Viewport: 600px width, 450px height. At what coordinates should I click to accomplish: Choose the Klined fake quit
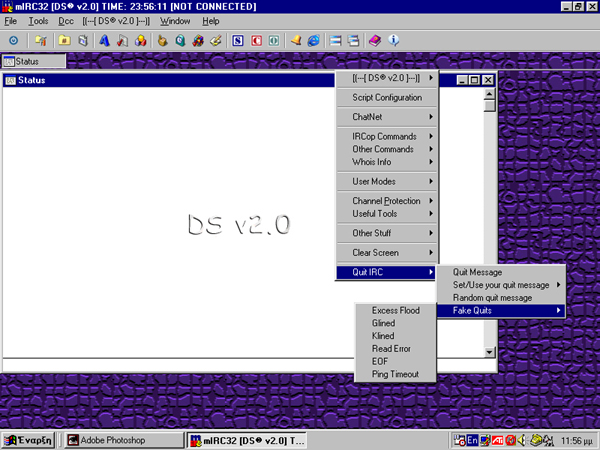tap(396, 336)
